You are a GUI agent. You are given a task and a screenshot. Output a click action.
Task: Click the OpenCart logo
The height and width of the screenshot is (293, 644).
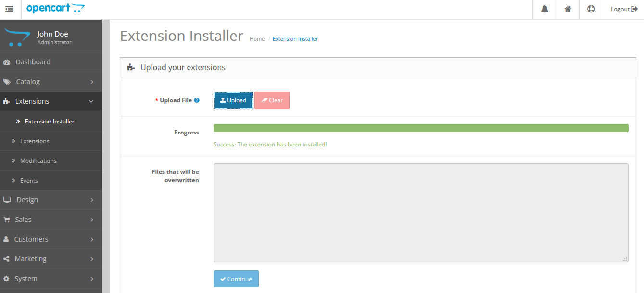tap(56, 8)
